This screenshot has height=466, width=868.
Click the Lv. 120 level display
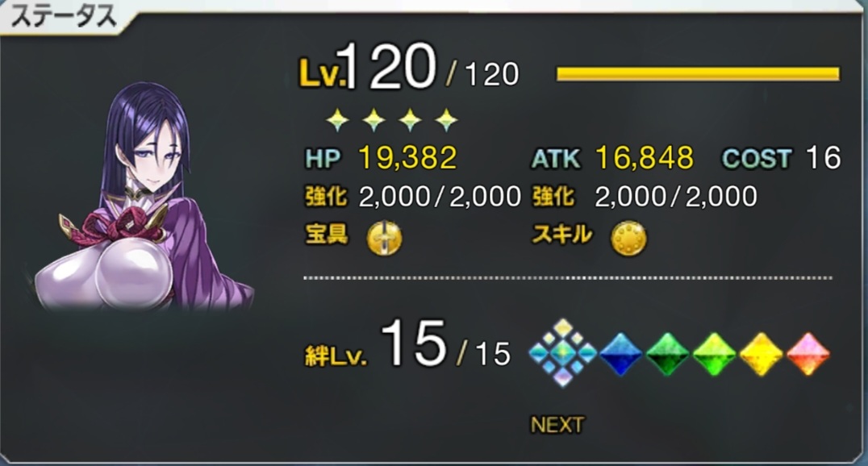tap(409, 69)
